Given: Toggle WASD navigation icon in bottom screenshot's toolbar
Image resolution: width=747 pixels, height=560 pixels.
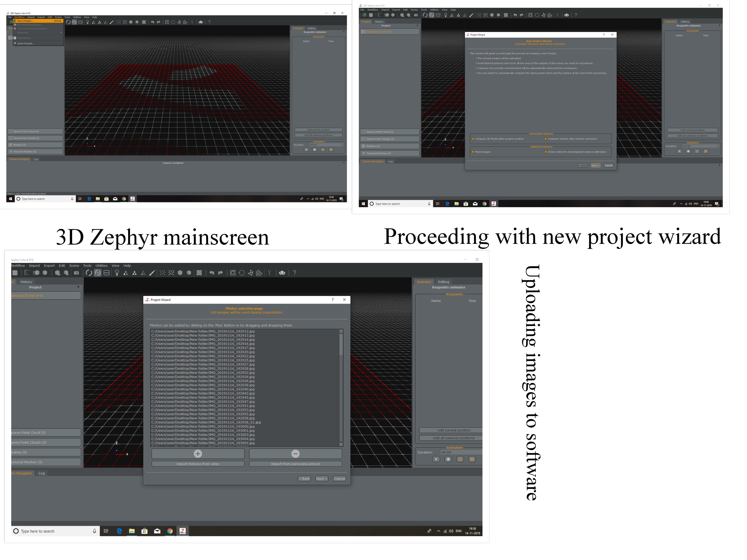Looking at the screenshot, I should 107,273.
